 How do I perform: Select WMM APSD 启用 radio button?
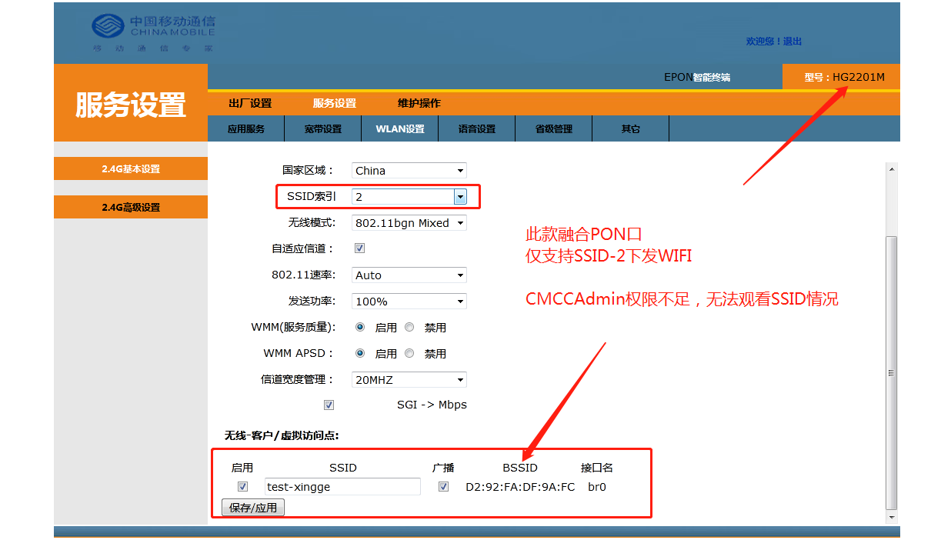360,353
